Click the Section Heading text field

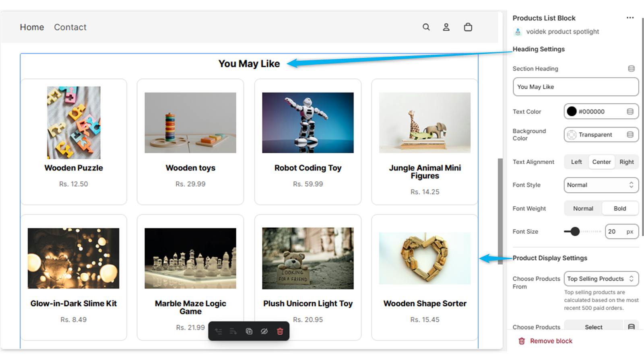click(x=576, y=87)
